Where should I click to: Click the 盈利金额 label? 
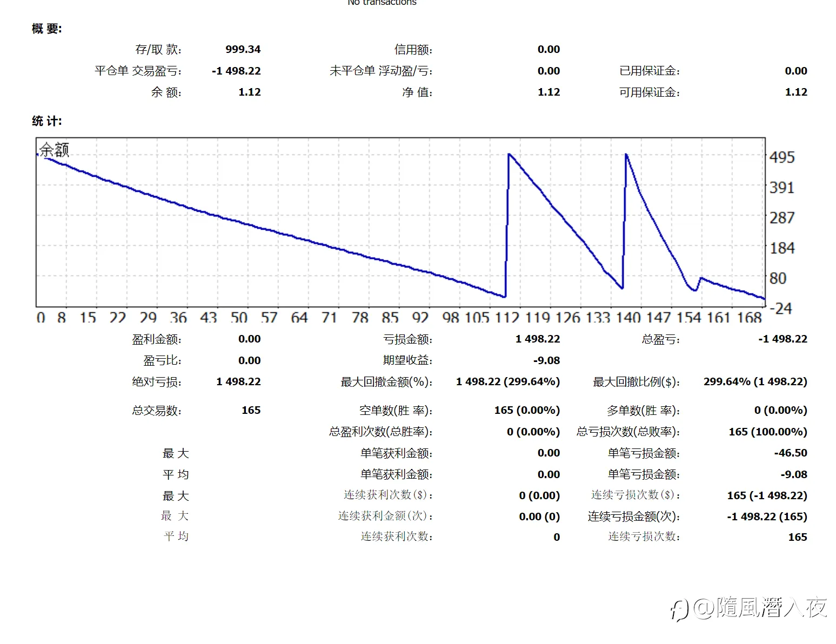pyautogui.click(x=157, y=339)
